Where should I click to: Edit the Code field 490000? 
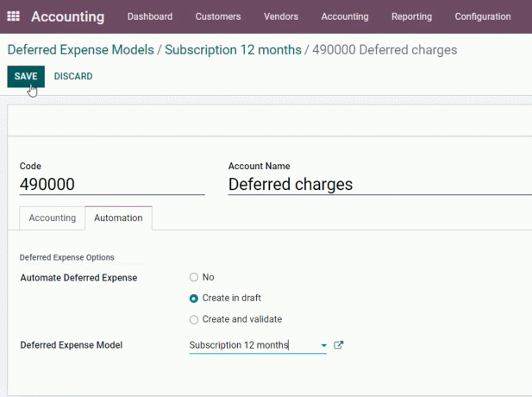coord(112,185)
